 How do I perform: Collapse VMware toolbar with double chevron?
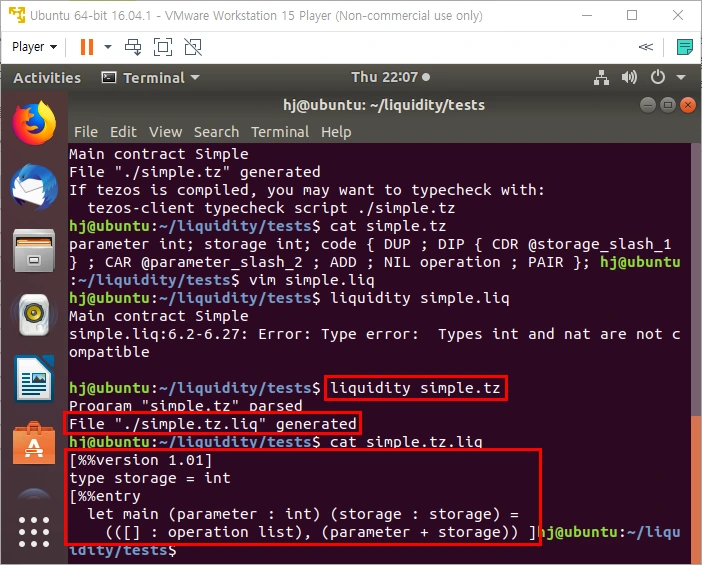tap(646, 47)
